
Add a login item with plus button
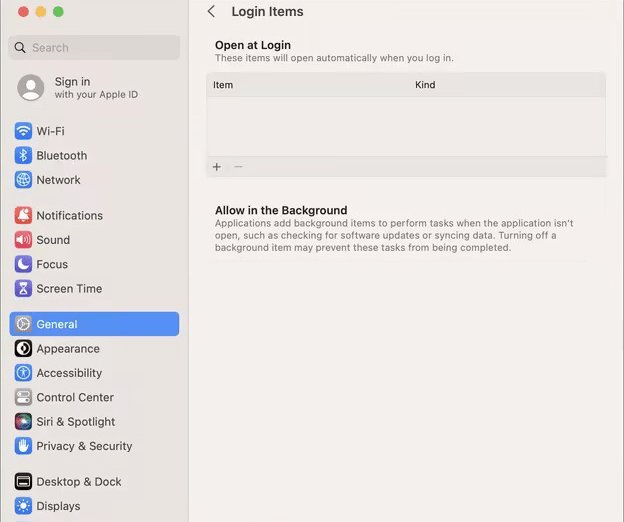tap(217, 167)
